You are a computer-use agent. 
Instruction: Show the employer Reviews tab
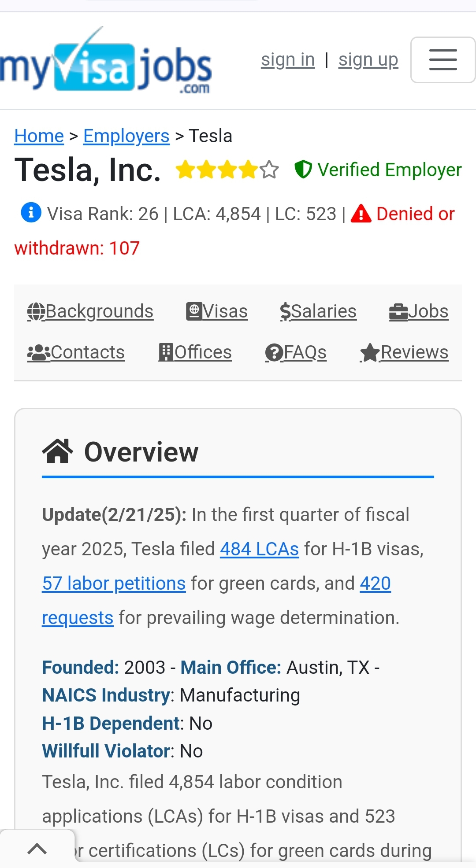[x=404, y=352]
